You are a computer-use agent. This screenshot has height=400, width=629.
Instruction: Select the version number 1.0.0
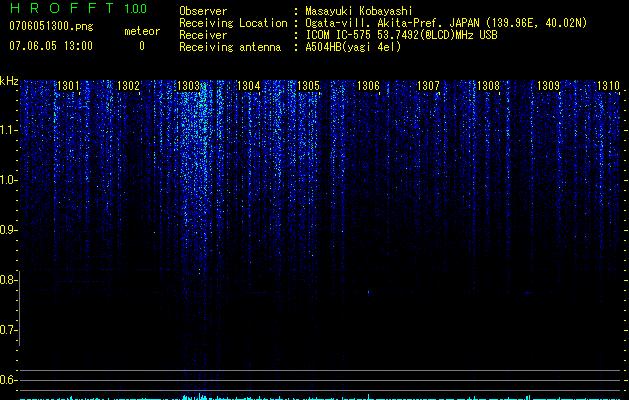tap(135, 9)
